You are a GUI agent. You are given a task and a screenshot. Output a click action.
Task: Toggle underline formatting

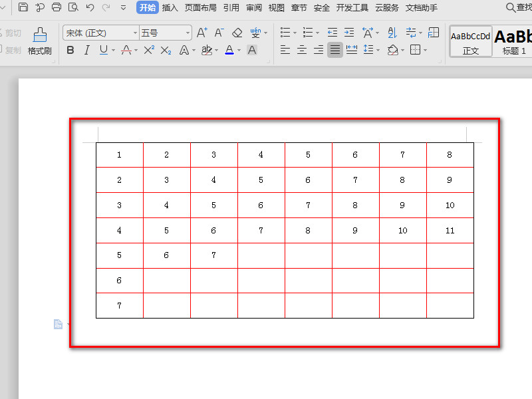coord(104,51)
